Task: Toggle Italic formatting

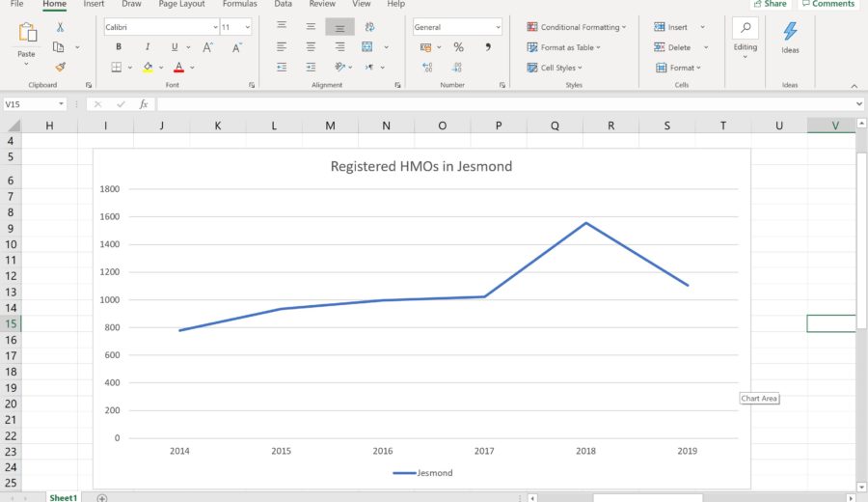Action: point(147,47)
